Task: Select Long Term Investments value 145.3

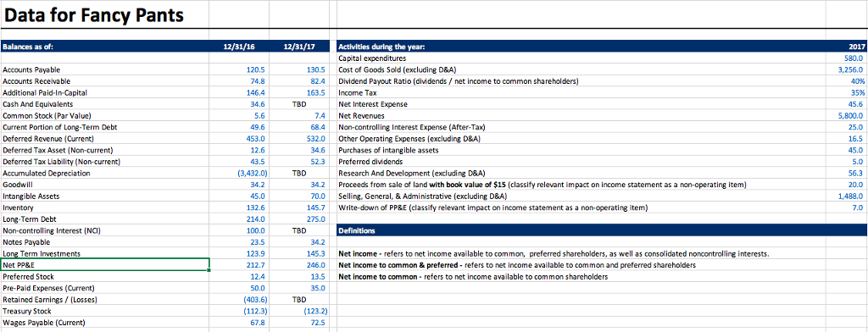Action: (x=299, y=253)
